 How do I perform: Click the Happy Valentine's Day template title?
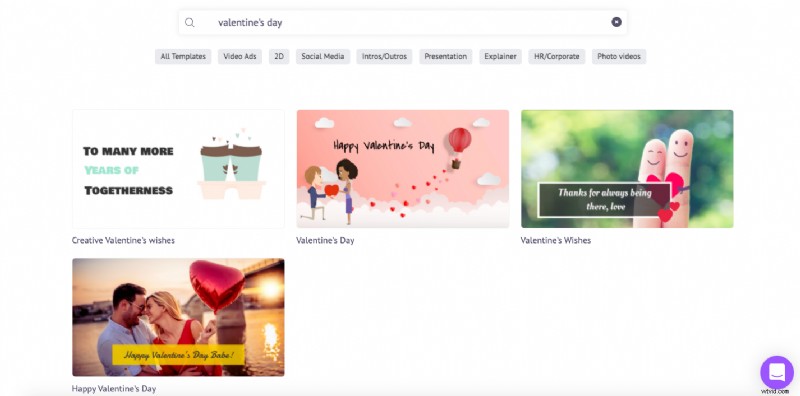point(114,389)
